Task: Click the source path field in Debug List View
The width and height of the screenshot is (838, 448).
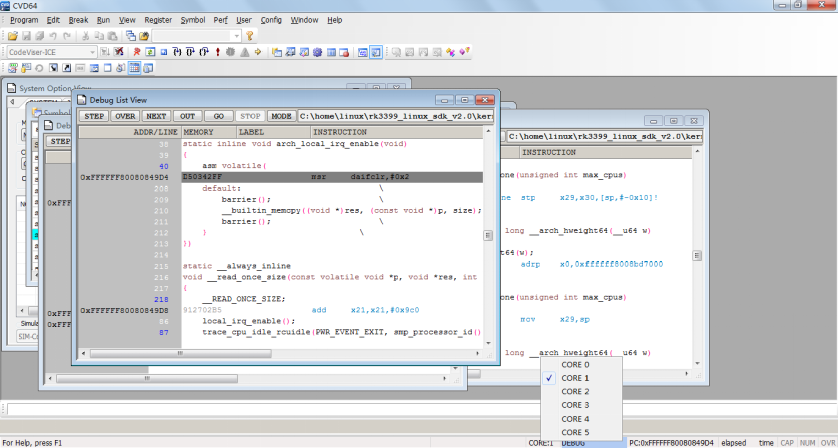Action: 395,116
